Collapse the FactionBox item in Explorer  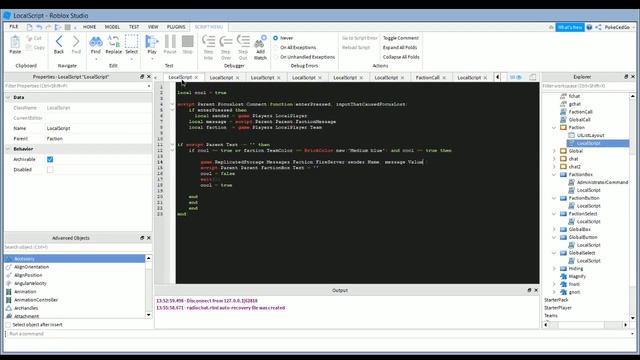(x=554, y=175)
